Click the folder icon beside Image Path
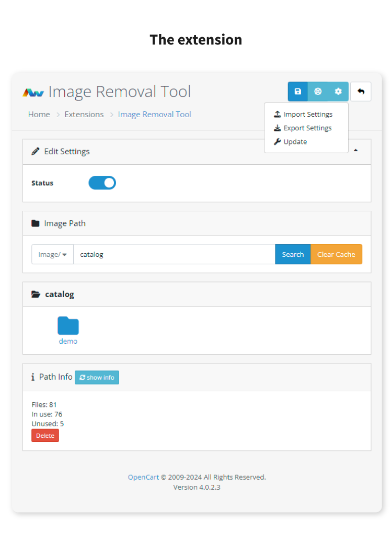Viewport: 392px width, 544px height. click(36, 223)
